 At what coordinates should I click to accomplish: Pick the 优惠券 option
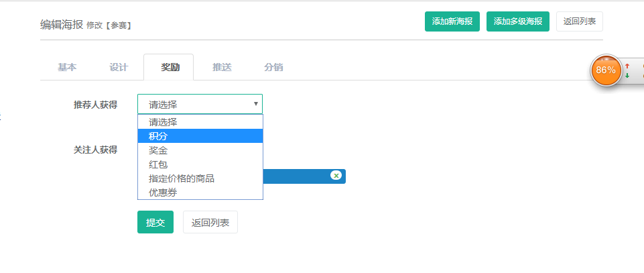click(200, 193)
